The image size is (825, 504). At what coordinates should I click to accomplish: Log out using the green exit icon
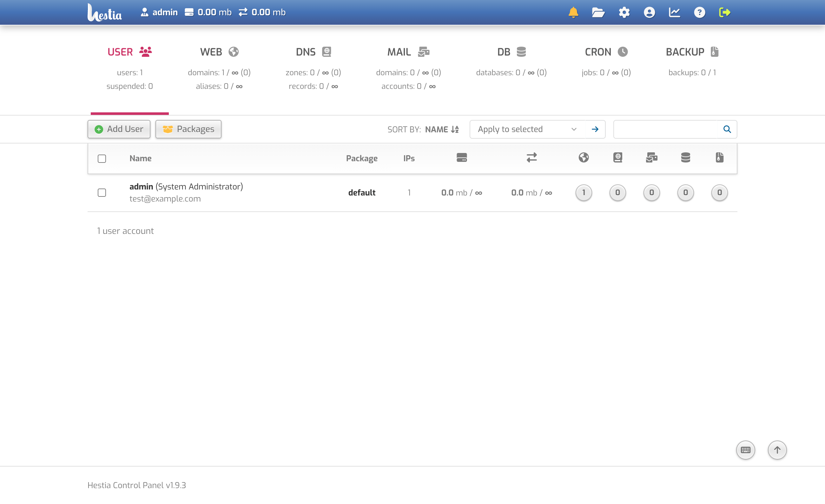coord(724,12)
